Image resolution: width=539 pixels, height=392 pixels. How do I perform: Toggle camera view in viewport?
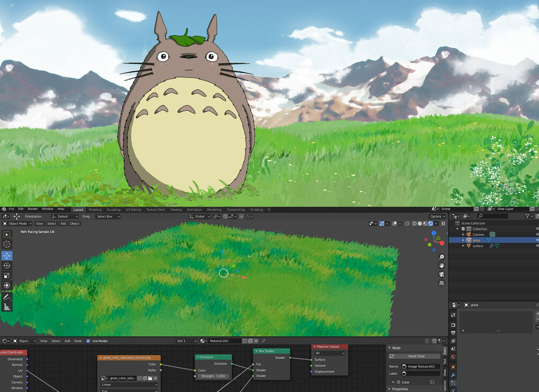tap(442, 274)
